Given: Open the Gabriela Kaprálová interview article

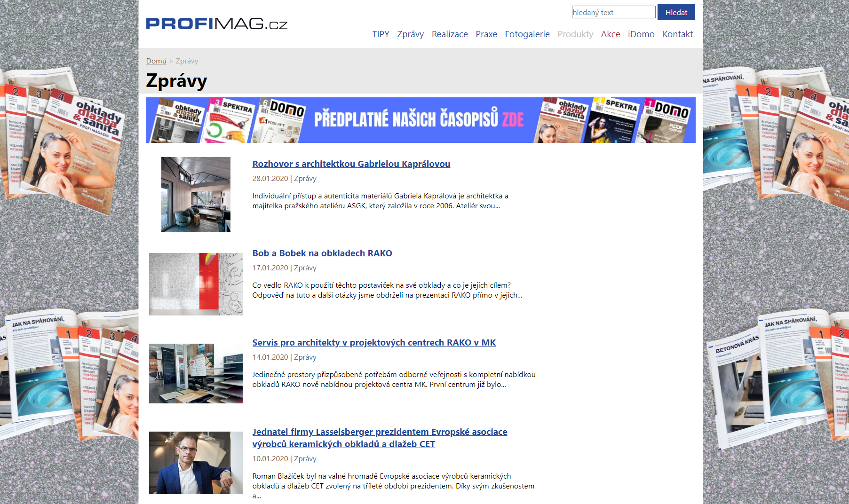Looking at the screenshot, I should point(351,164).
